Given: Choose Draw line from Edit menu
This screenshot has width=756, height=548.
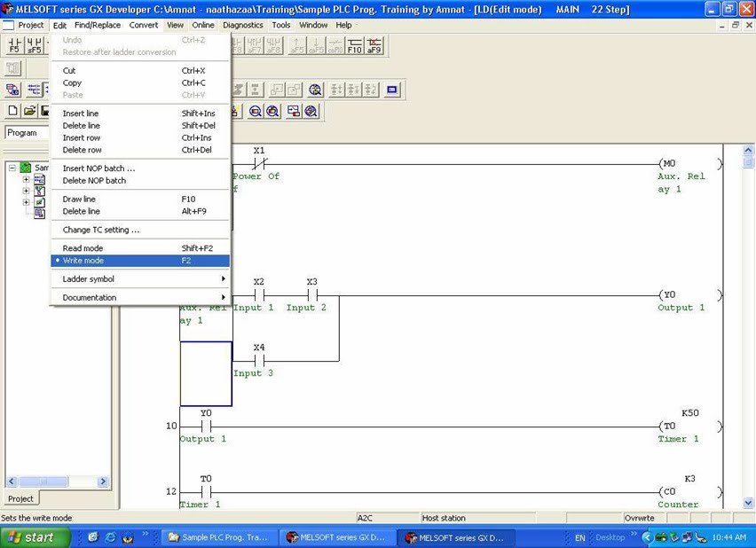Looking at the screenshot, I should 140,199.
